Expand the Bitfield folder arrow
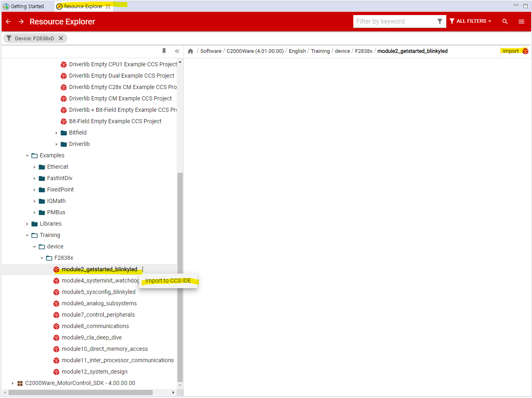Image resolution: width=532 pixels, height=398 pixels. pyautogui.click(x=56, y=133)
